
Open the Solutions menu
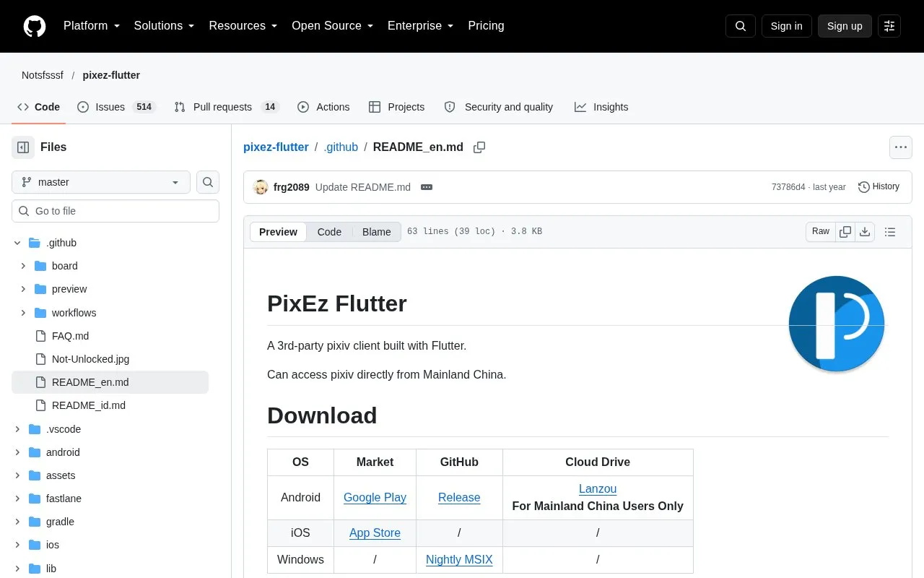[x=165, y=26]
